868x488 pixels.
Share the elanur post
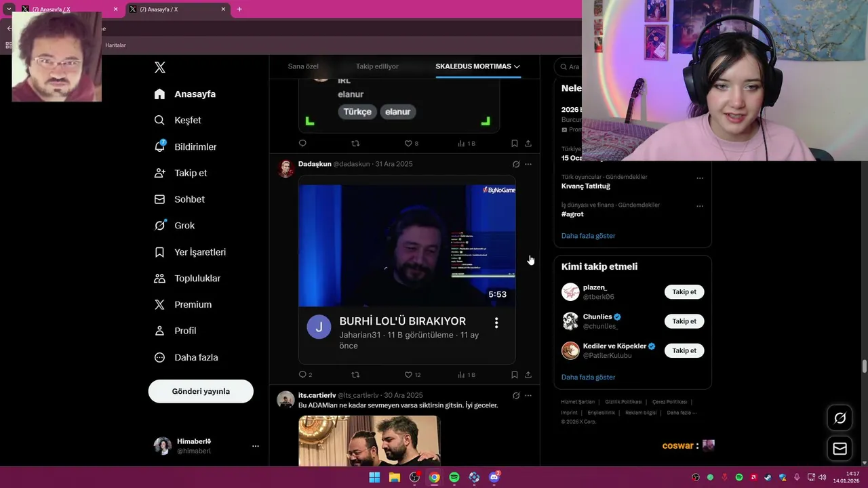pyautogui.click(x=528, y=144)
